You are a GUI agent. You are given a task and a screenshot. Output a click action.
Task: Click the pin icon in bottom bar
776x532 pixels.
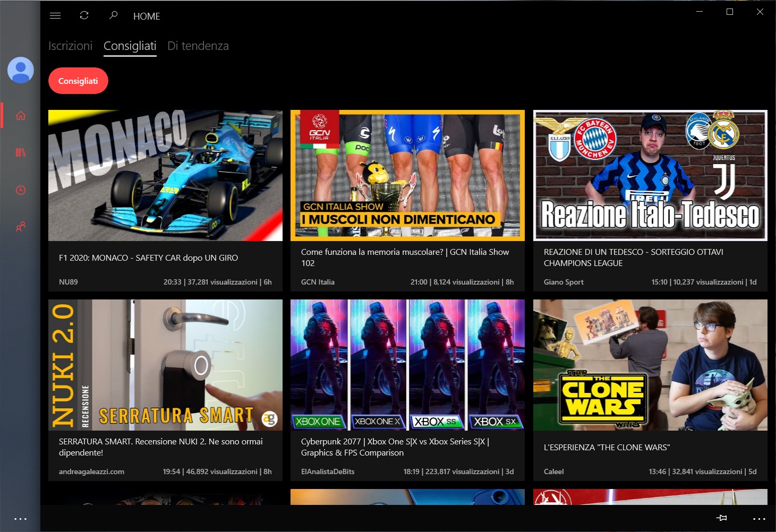tap(721, 518)
